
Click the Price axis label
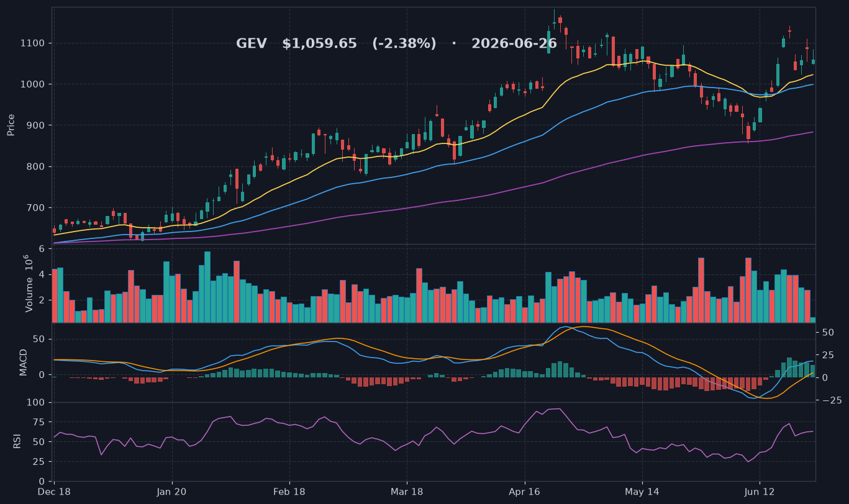click(x=11, y=125)
